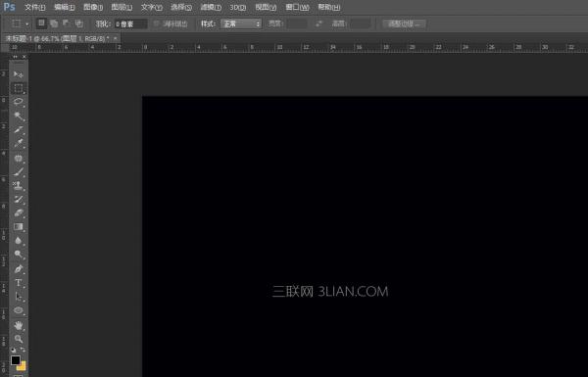Select the Blur tool
This screenshot has width=588, height=377.
click(18, 240)
